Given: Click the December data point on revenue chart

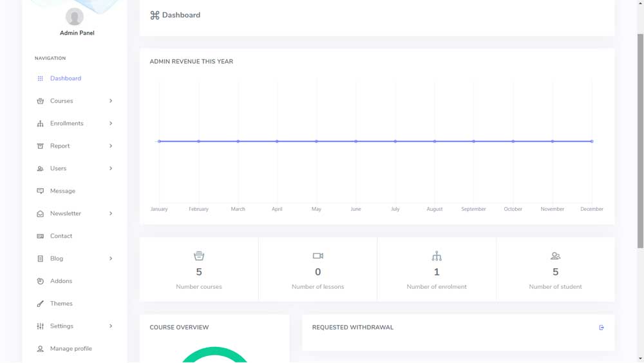Looking at the screenshot, I should (592, 141).
